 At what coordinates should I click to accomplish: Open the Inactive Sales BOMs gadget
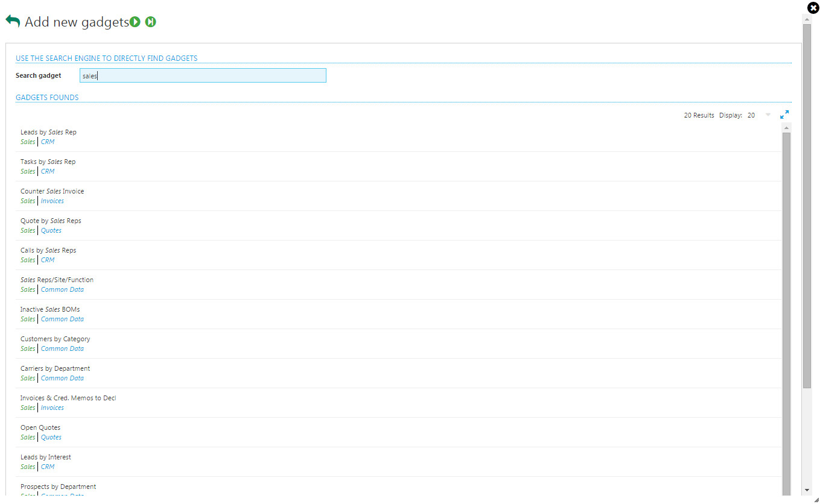(x=50, y=309)
